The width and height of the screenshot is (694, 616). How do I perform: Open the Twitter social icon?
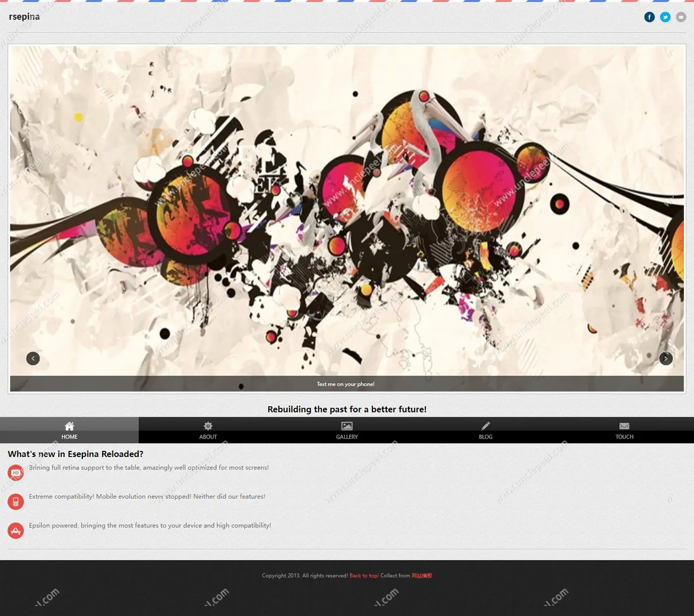(665, 17)
